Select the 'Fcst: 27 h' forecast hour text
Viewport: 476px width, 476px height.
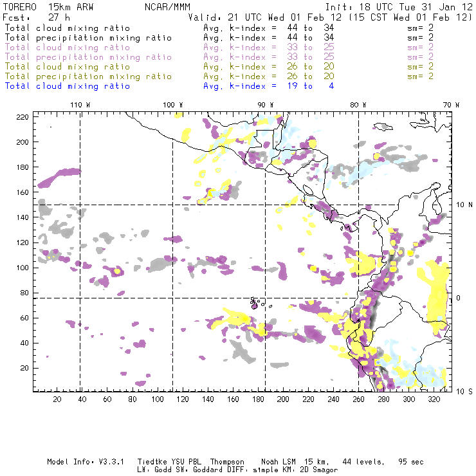[37, 17]
